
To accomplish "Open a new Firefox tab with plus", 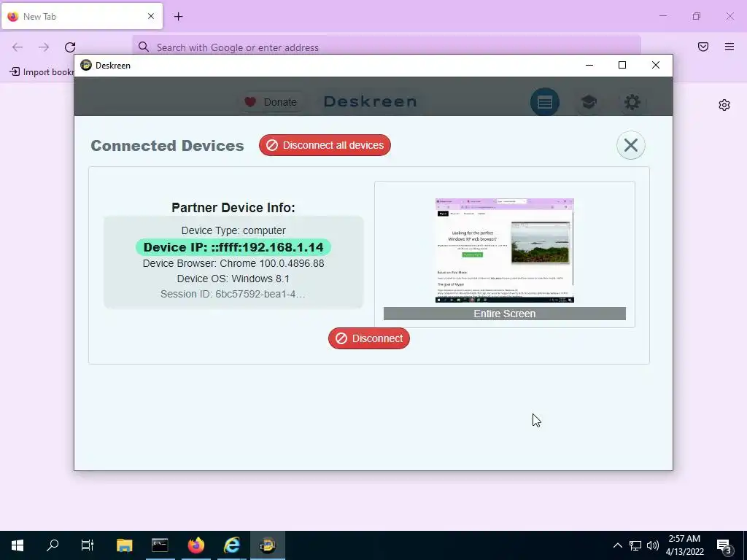I will (178, 17).
